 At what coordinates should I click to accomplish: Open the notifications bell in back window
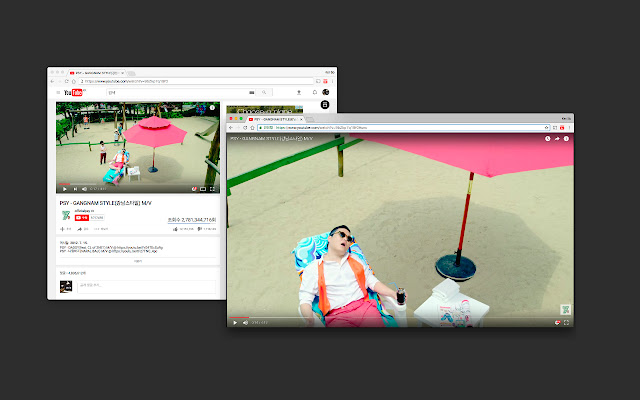pos(315,93)
